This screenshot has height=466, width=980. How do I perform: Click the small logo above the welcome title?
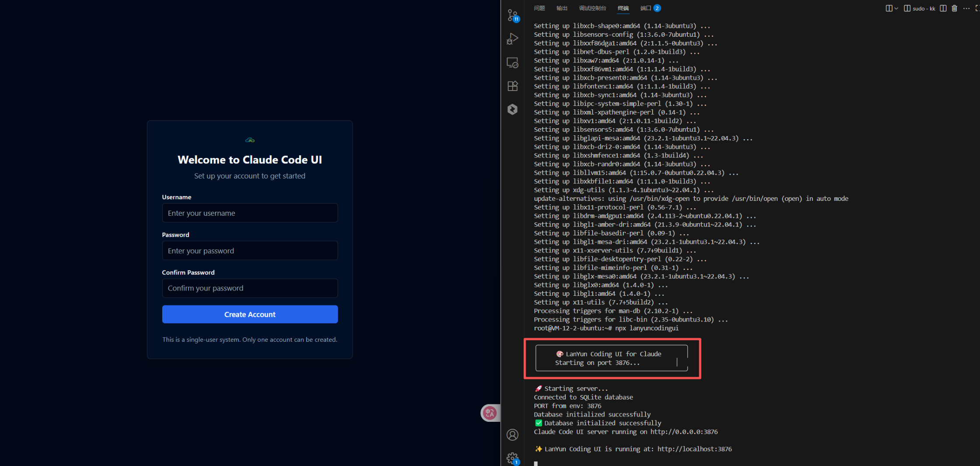click(x=250, y=140)
